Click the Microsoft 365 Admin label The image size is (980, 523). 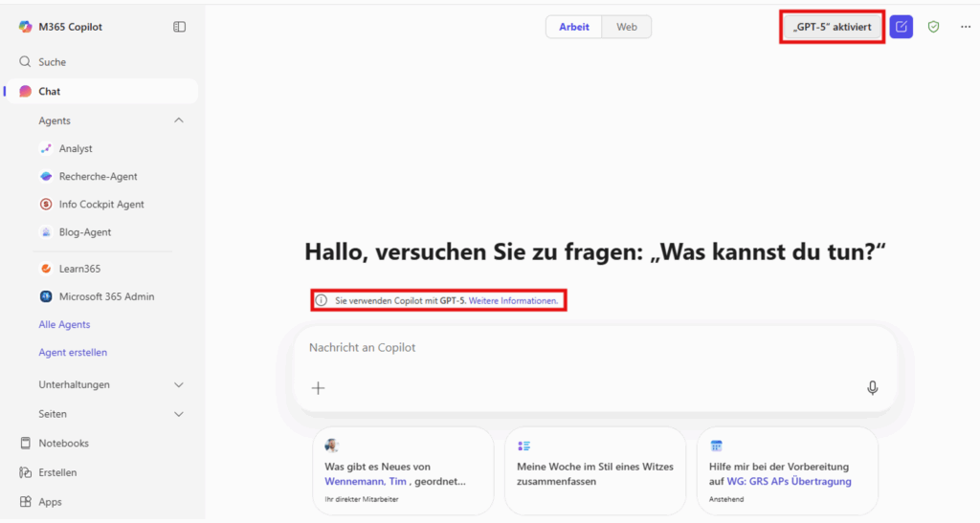[106, 296]
